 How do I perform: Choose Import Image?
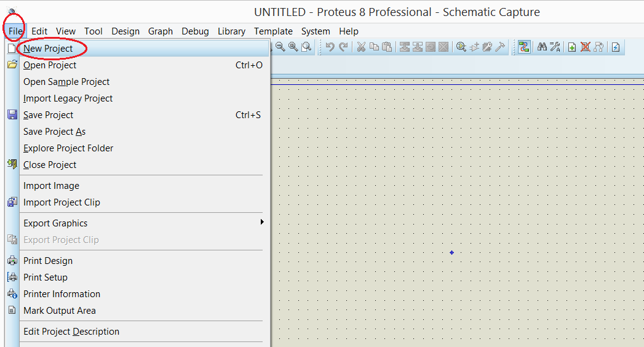pos(138,186)
